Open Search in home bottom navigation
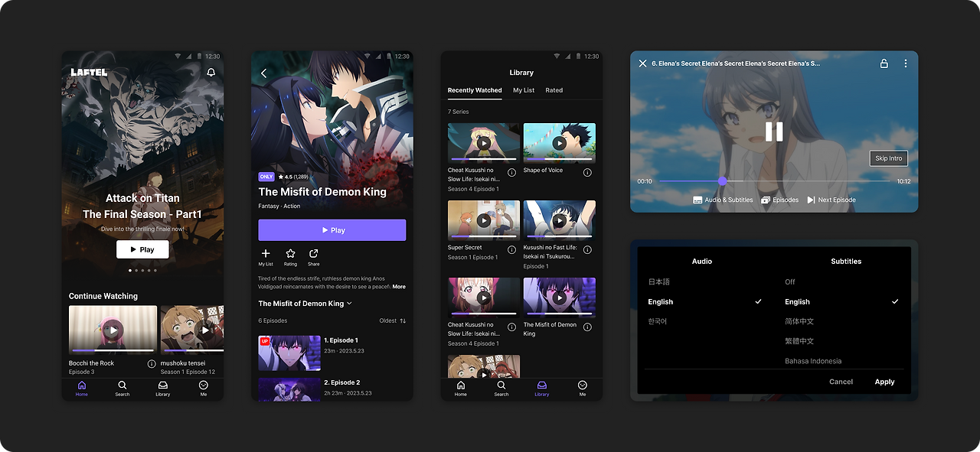 pyautogui.click(x=122, y=389)
